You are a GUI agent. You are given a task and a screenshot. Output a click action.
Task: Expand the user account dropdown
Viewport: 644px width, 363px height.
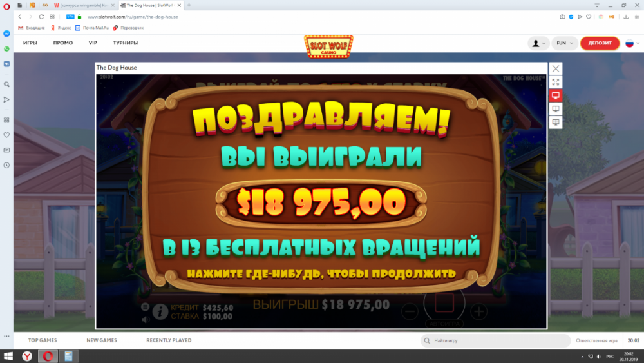pos(538,43)
